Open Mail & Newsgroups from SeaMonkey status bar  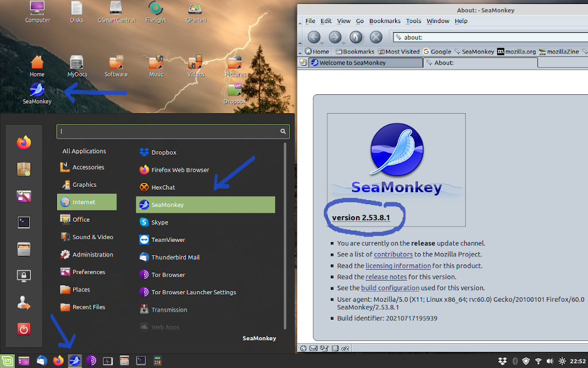[314, 348]
